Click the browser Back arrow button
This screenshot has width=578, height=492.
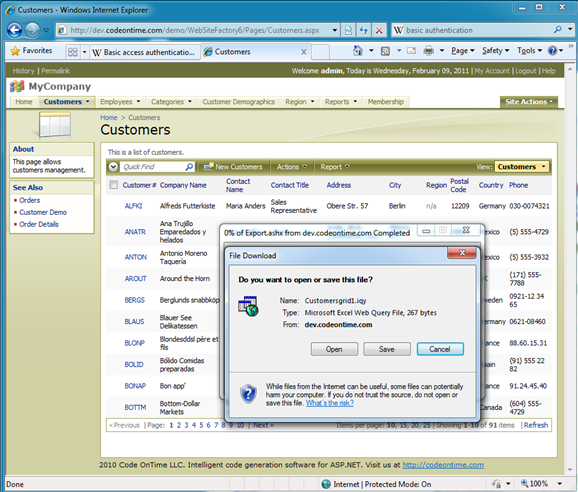pos(15,30)
